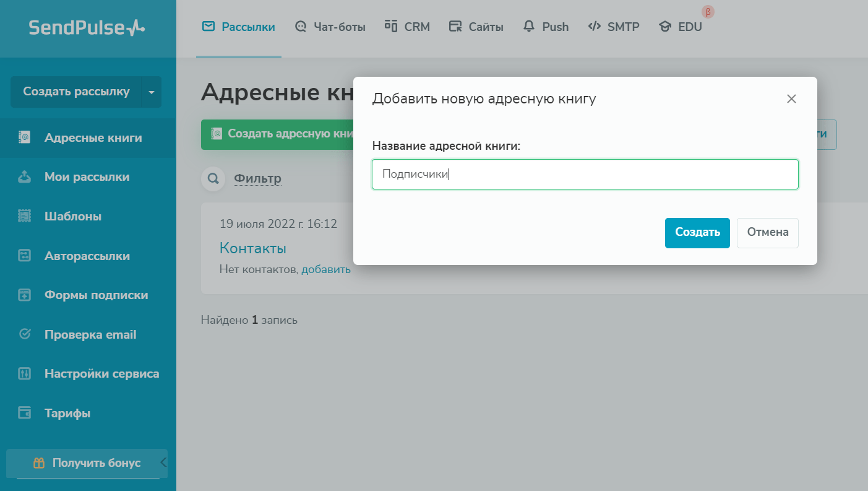Click the Проверка email checkmark icon
The width and height of the screenshot is (868, 491).
(25, 334)
